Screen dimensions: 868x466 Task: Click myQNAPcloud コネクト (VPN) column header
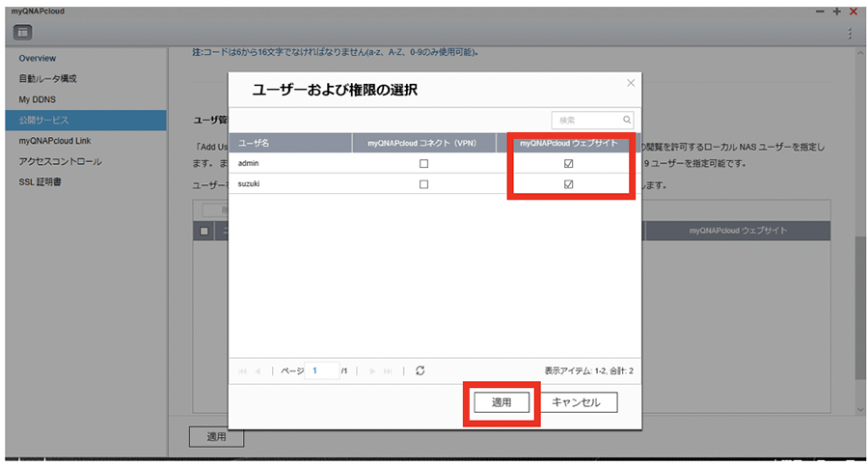click(423, 143)
